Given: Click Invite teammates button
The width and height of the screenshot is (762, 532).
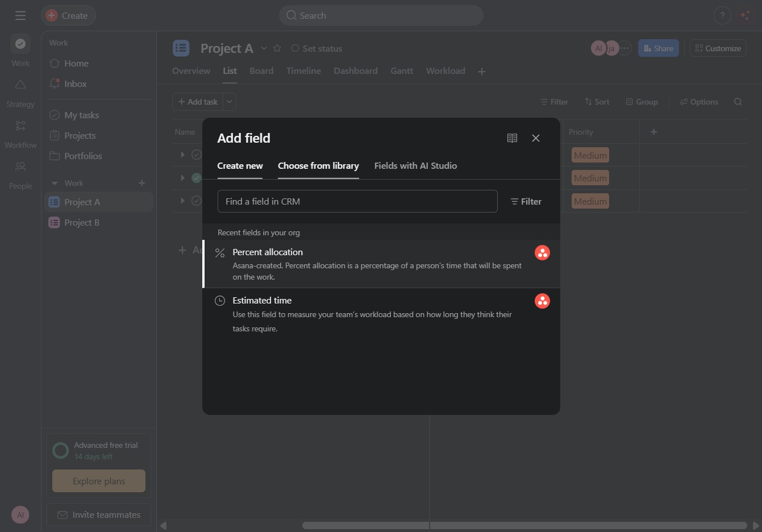Looking at the screenshot, I should pyautogui.click(x=99, y=514).
